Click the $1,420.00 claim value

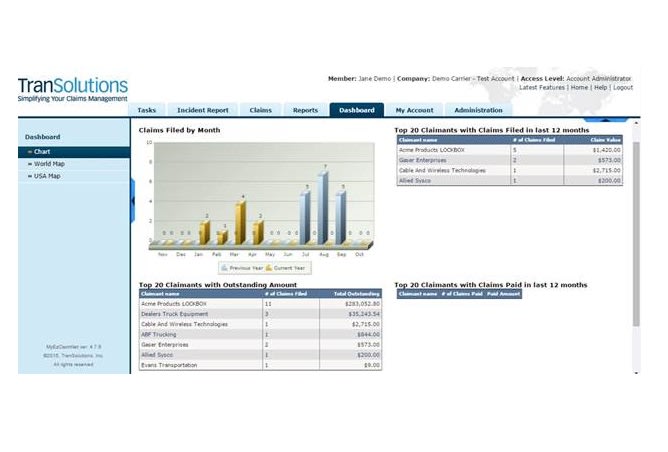point(607,150)
